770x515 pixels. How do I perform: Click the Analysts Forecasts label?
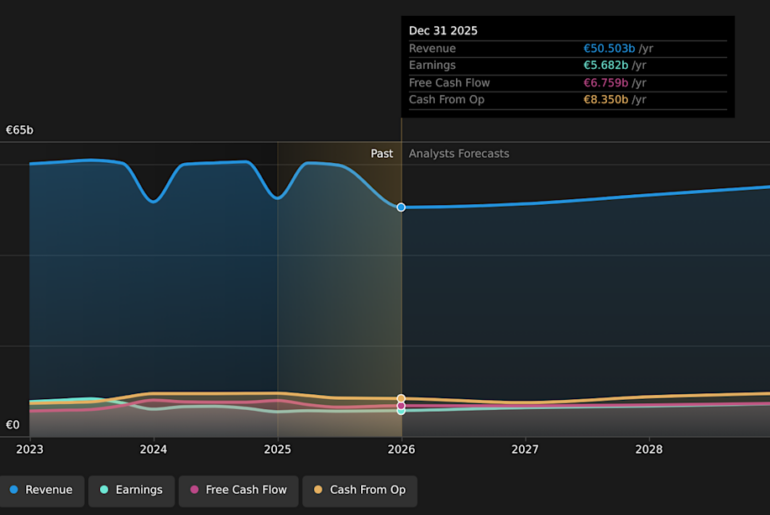(x=459, y=154)
